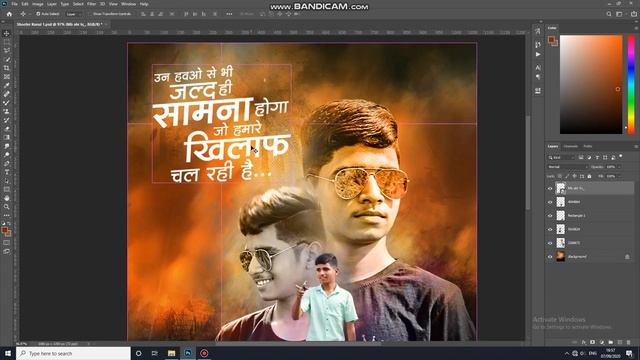
Task: Click the Delete layer trash icon
Action: pyautogui.click(x=629, y=342)
